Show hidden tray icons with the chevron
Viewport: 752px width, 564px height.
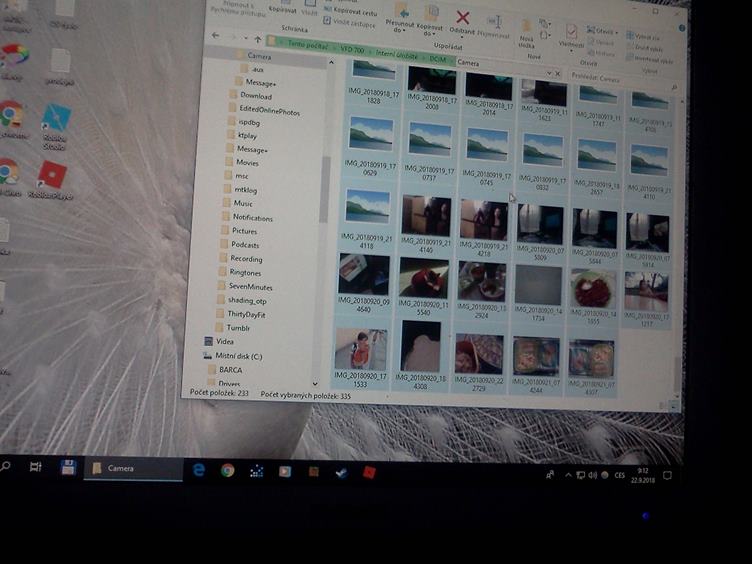[x=568, y=475]
